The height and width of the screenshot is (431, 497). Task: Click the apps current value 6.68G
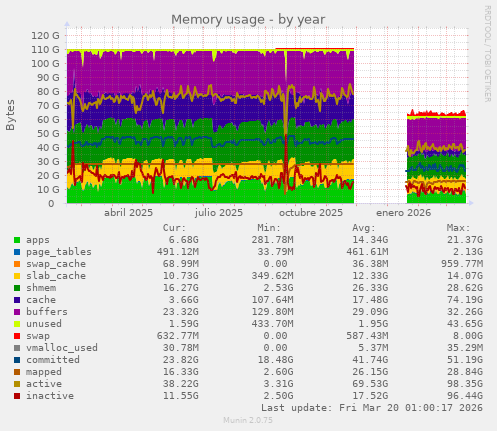183,240
